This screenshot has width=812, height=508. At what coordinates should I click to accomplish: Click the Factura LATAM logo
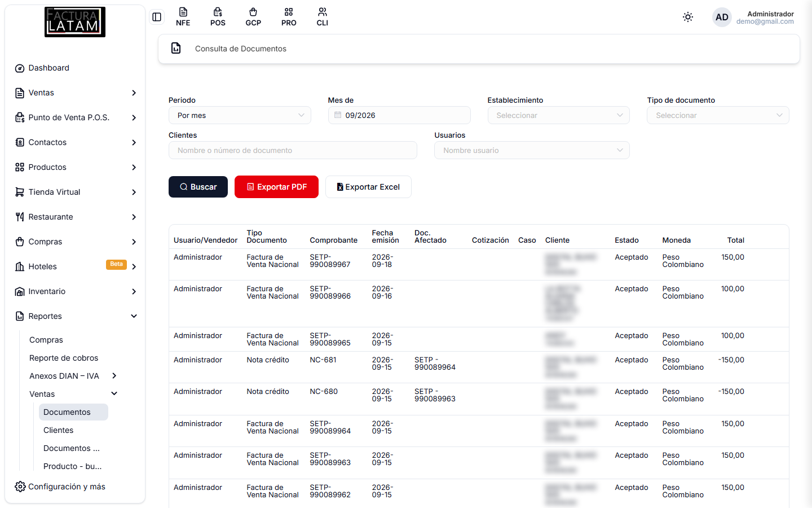75,22
